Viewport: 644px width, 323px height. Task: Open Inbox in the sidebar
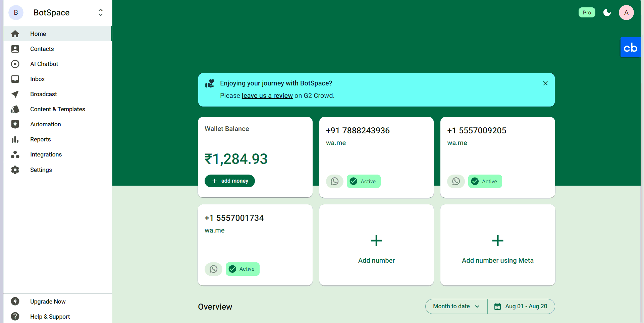pos(58,79)
